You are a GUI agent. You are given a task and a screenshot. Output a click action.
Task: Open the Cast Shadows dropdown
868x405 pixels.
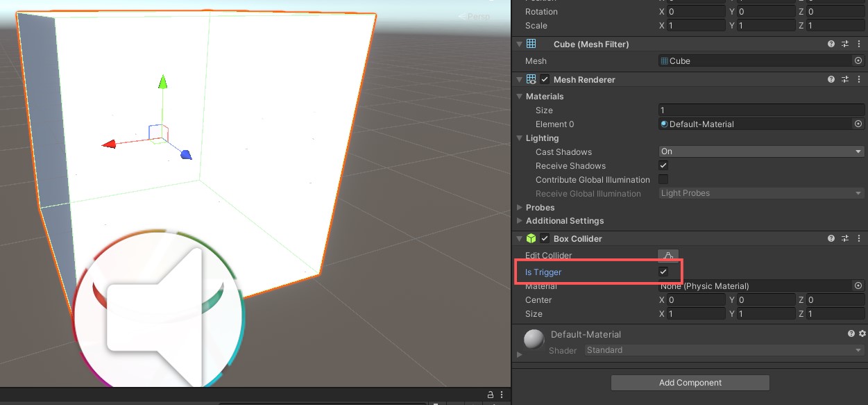click(x=760, y=151)
